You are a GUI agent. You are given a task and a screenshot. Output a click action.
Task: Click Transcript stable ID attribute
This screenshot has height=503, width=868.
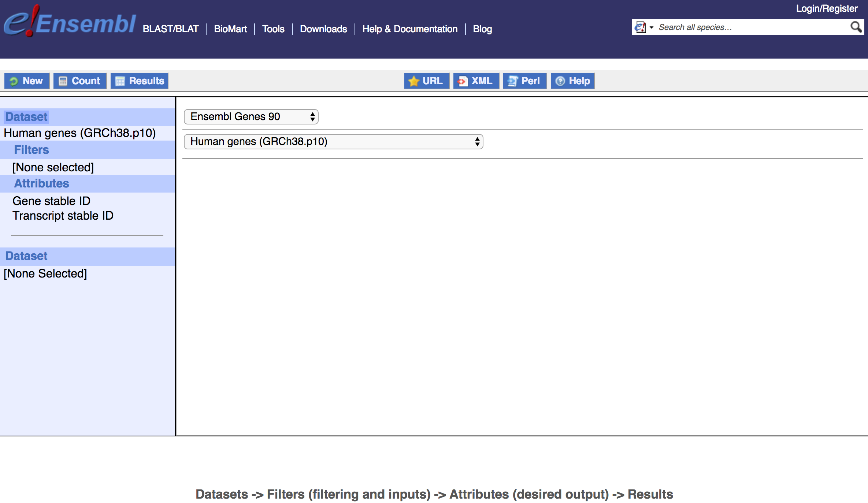63,216
